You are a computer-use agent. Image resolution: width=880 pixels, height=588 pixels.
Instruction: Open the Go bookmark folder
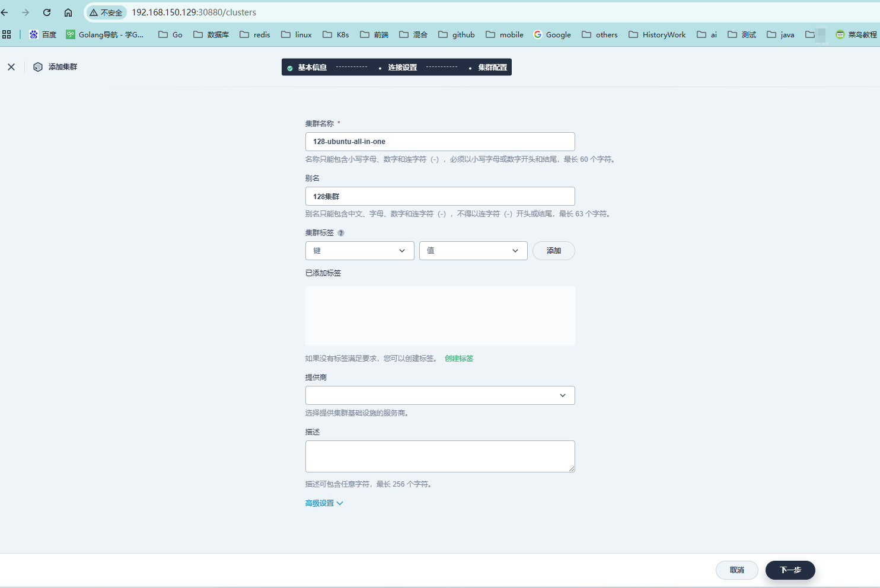pos(171,34)
